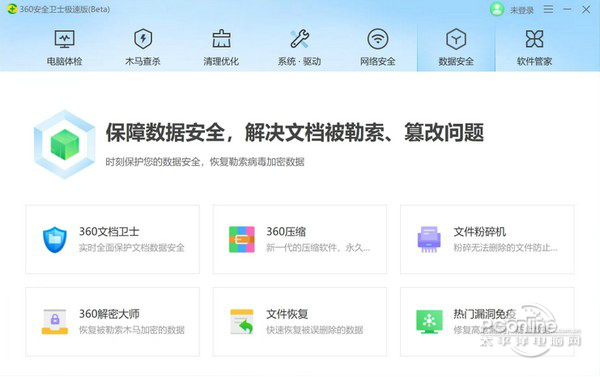Click the blue shield 360文档卫士 icon

(55, 240)
